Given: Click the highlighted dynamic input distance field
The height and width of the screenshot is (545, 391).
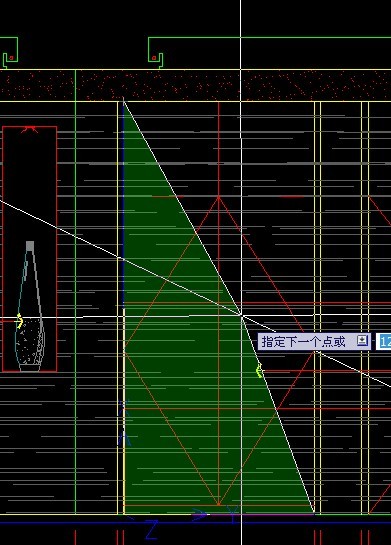Looking at the screenshot, I should coord(384,342).
